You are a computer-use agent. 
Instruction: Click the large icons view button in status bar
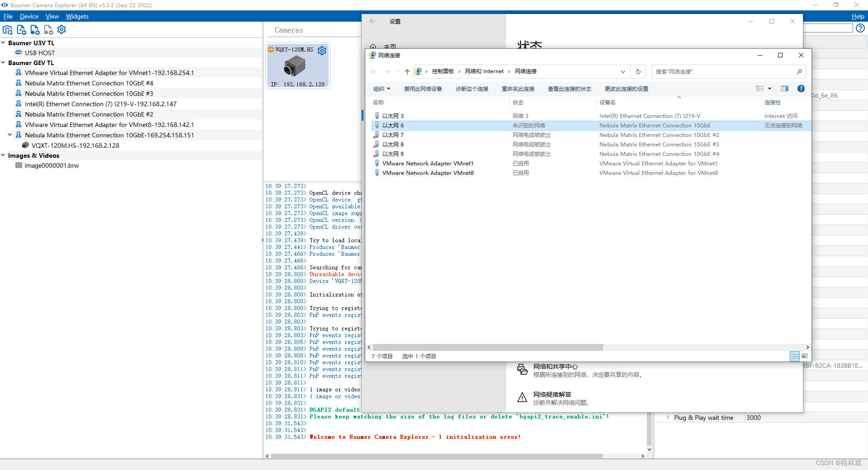805,356
